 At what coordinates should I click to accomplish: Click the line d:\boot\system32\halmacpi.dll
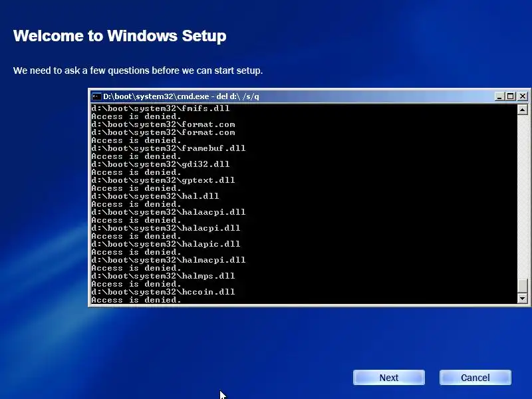coord(168,260)
